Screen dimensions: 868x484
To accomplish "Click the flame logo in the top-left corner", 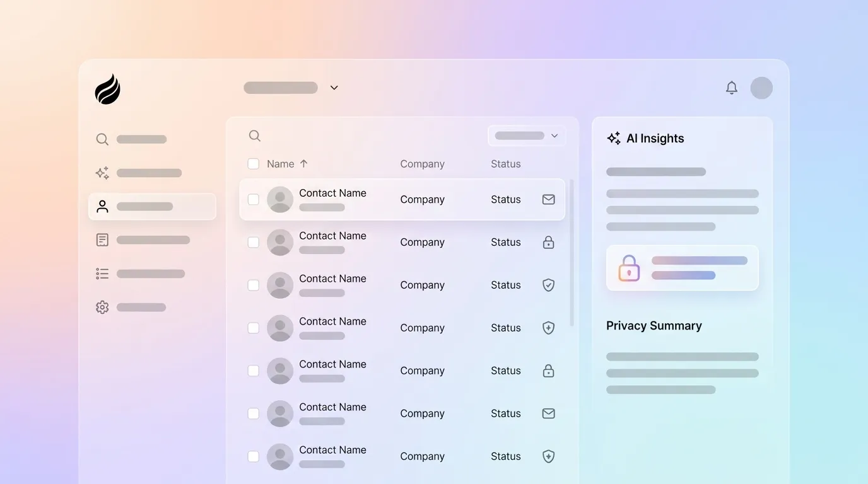I will pos(108,89).
